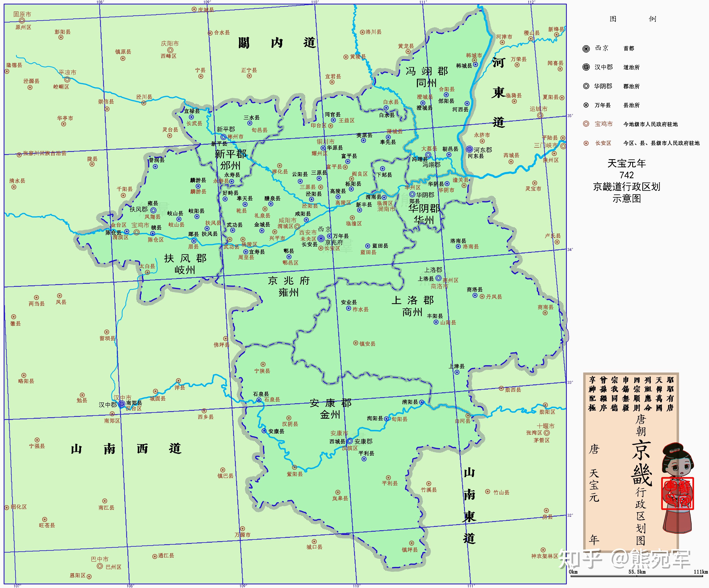This screenshot has height=588, width=709.
Task: Select the 河东郡 circuit-seat marker on the map
Action: [469, 149]
